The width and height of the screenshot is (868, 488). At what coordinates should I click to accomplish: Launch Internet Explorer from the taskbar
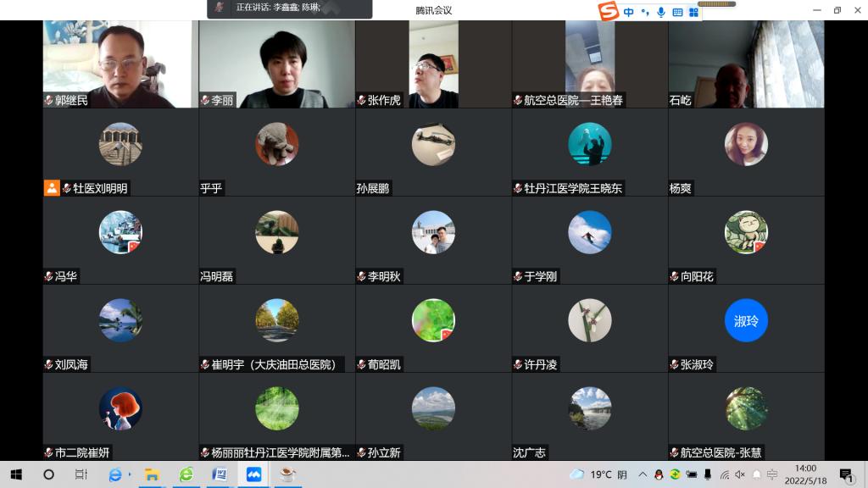click(x=115, y=474)
